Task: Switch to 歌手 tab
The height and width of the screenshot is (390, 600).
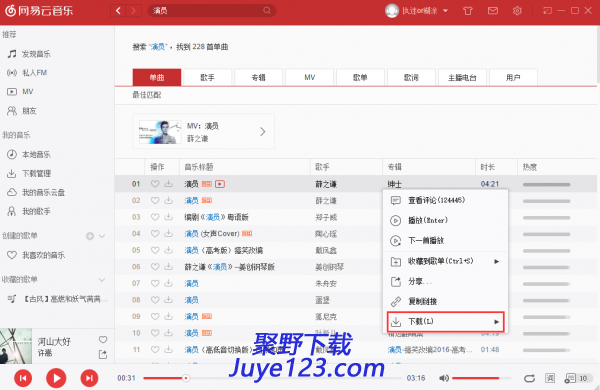Action: pos(207,78)
